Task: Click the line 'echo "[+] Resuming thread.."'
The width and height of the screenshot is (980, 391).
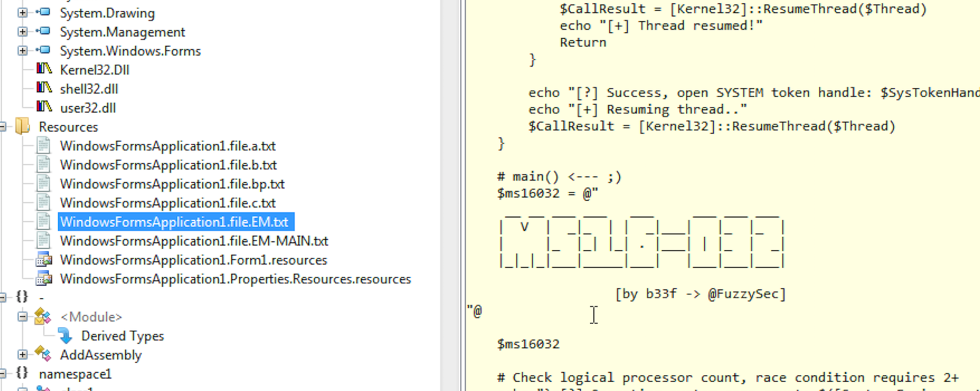Action: pos(638,109)
